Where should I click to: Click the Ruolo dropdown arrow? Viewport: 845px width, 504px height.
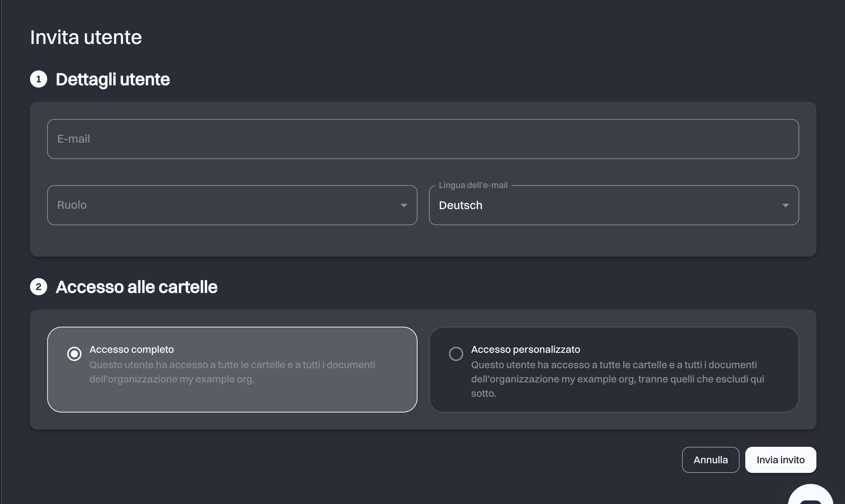coord(404,205)
